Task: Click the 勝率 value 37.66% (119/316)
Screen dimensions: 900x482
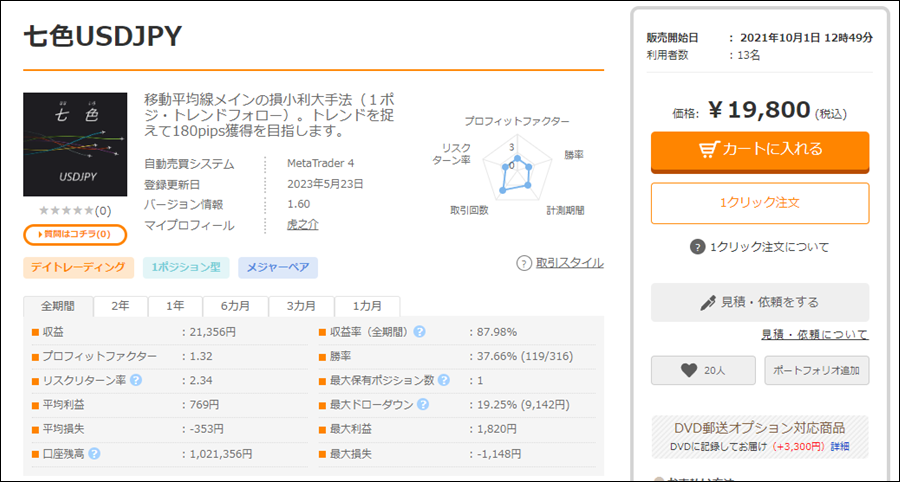Action: [x=525, y=356]
